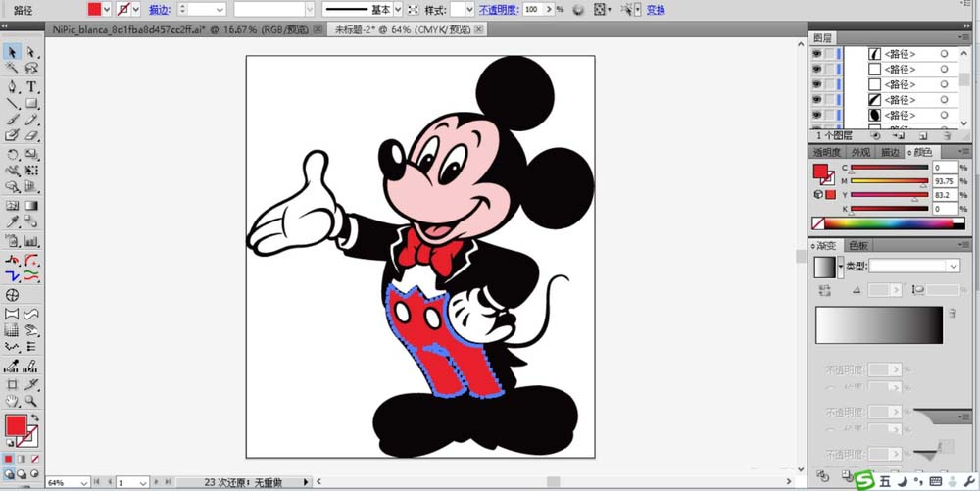The image size is (980, 491).
Task: Select the Artboard tool
Action: pyautogui.click(x=12, y=384)
